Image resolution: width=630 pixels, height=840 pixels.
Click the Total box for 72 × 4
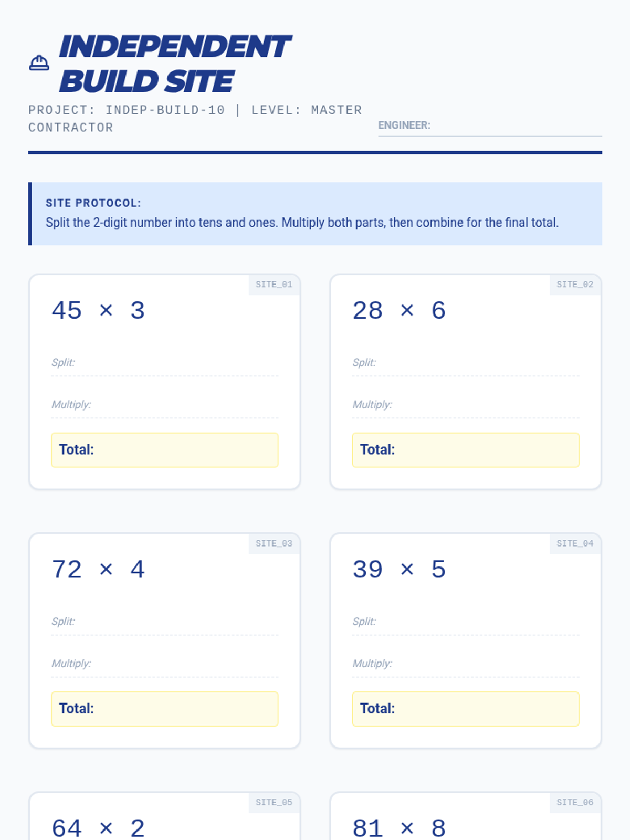(164, 709)
